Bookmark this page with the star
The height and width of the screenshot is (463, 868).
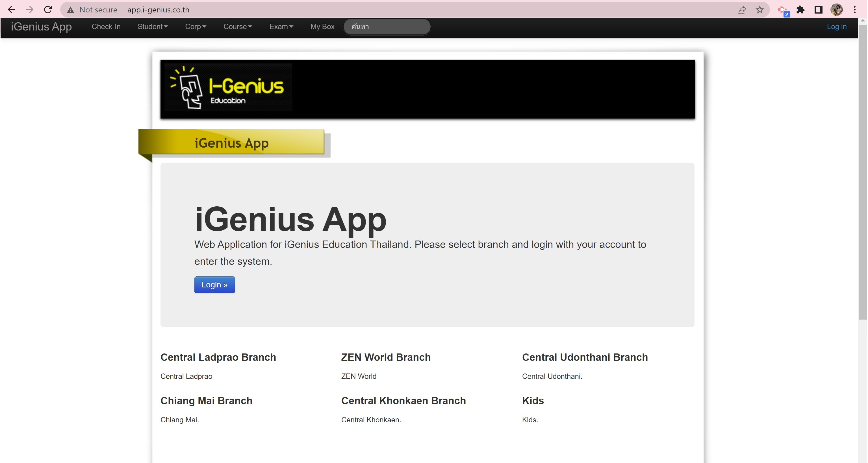pos(759,10)
